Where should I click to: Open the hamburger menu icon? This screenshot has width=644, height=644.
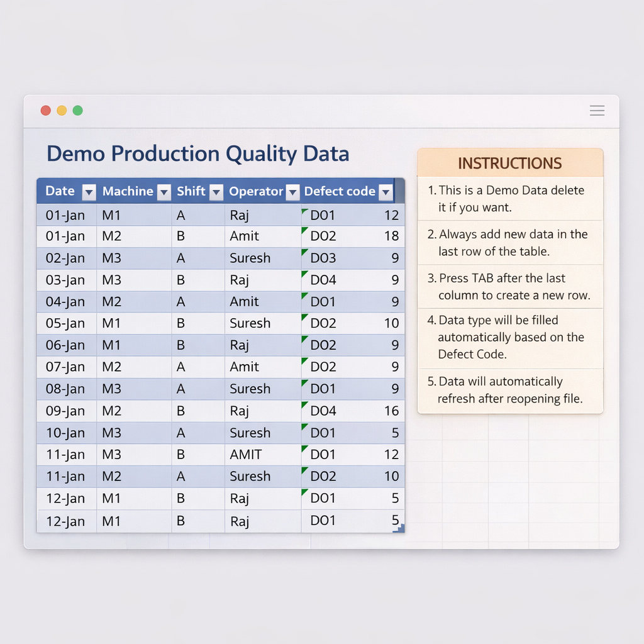(x=597, y=111)
